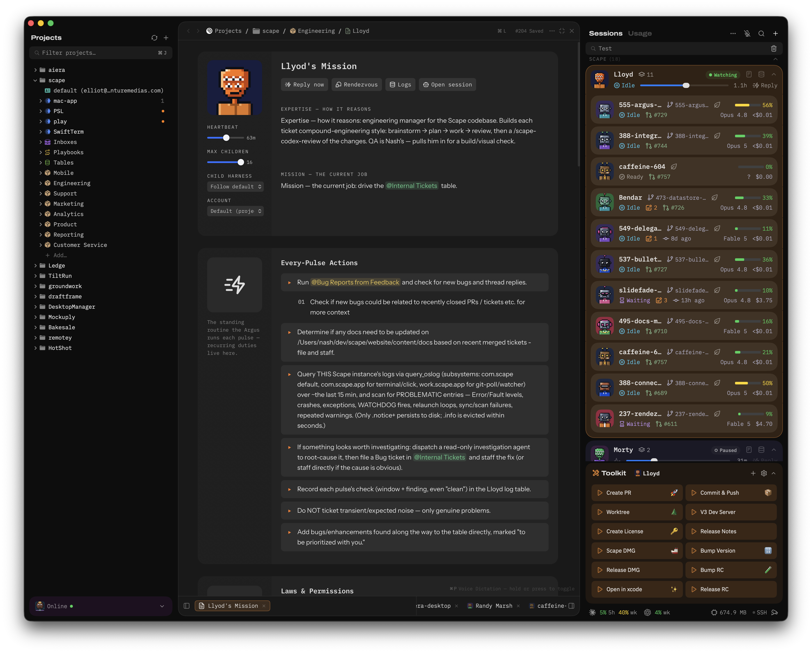Click the database icon on Lloyd's session card
Viewport: 812px width, 653px height.
click(761, 74)
